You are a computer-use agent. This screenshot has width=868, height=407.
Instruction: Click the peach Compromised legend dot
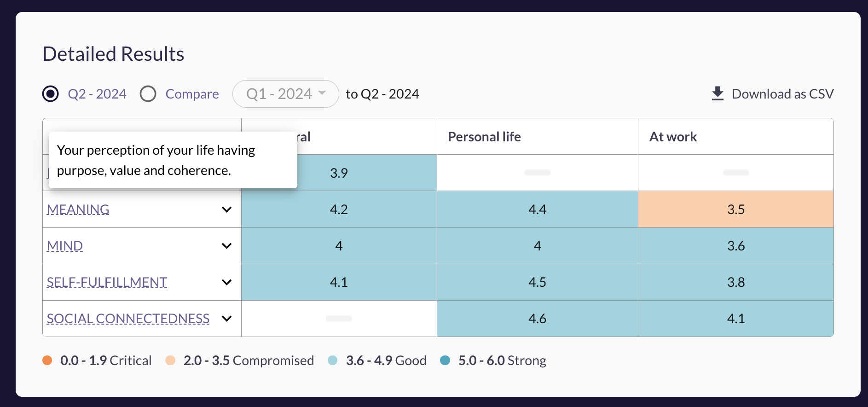tap(170, 360)
